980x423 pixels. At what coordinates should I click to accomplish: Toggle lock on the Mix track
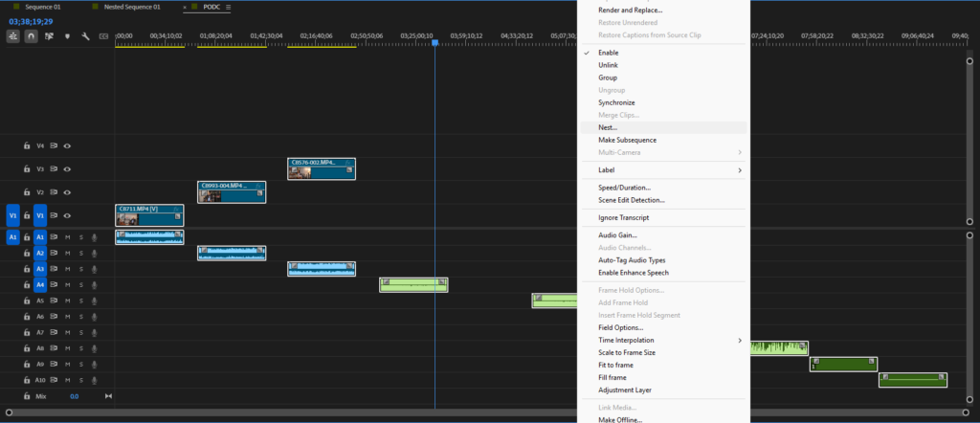pos(27,396)
